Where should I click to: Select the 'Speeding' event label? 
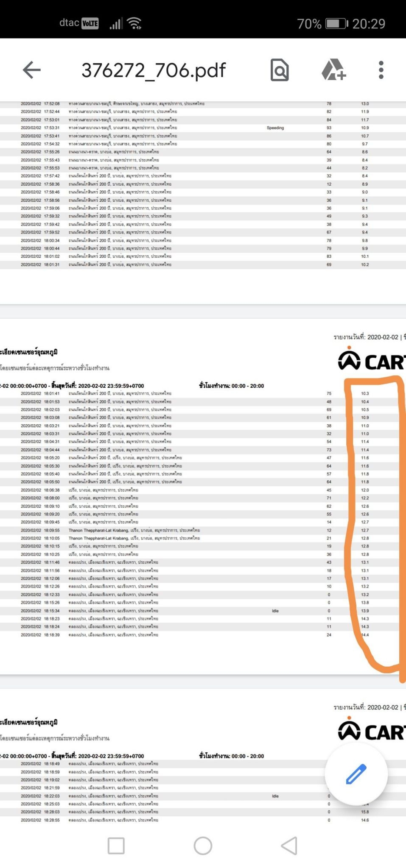[275, 128]
